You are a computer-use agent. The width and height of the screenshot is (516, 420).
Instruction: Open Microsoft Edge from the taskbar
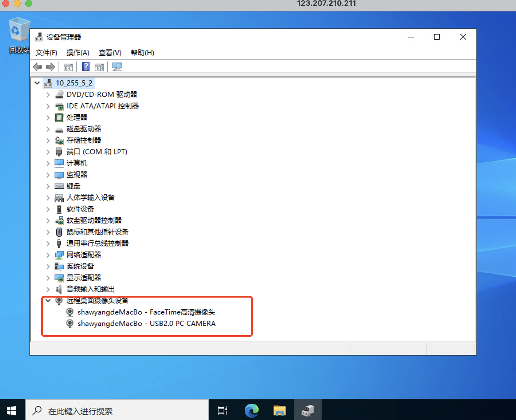tap(251, 411)
